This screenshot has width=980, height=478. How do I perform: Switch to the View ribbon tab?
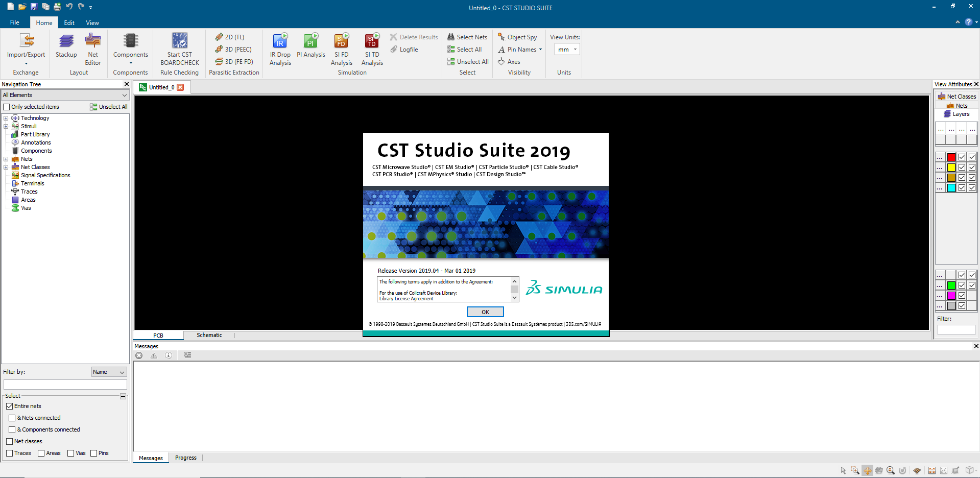point(92,22)
